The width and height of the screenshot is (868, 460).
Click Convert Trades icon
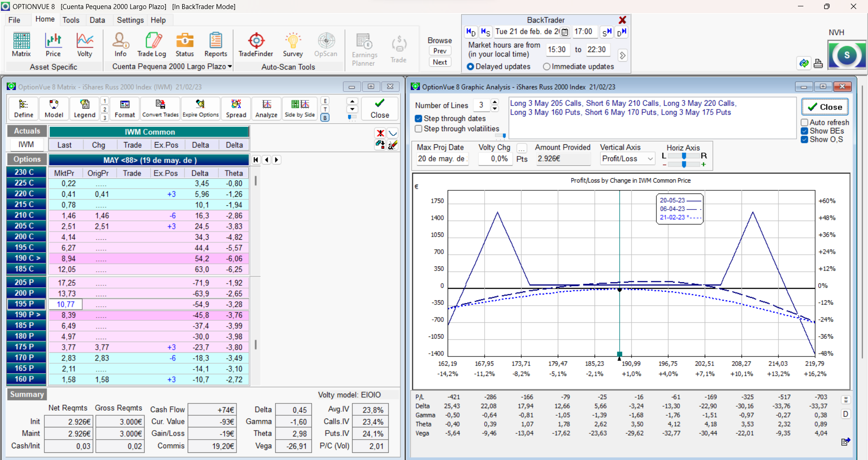click(160, 109)
